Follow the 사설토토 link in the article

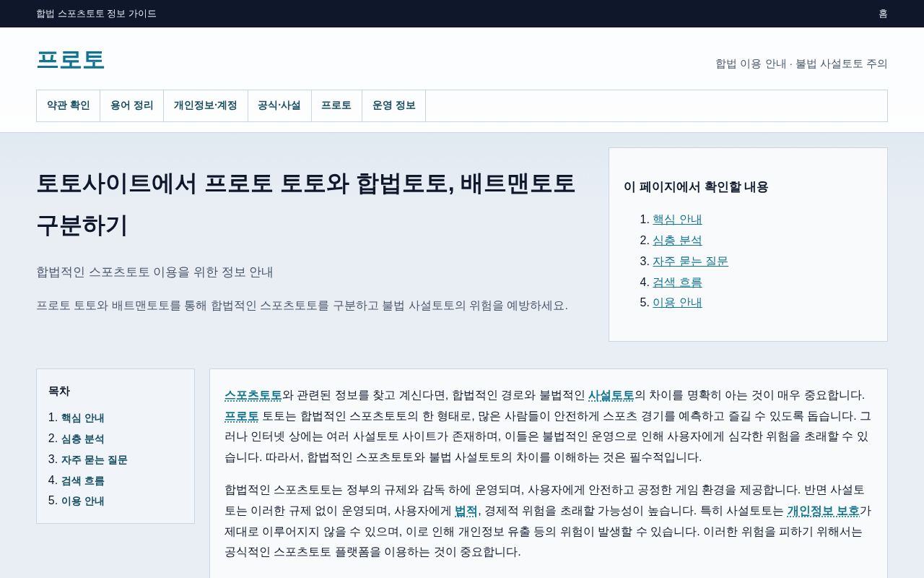611,395
